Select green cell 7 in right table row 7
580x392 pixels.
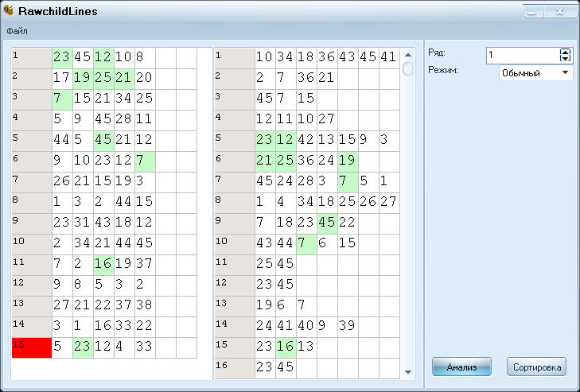[x=348, y=182]
